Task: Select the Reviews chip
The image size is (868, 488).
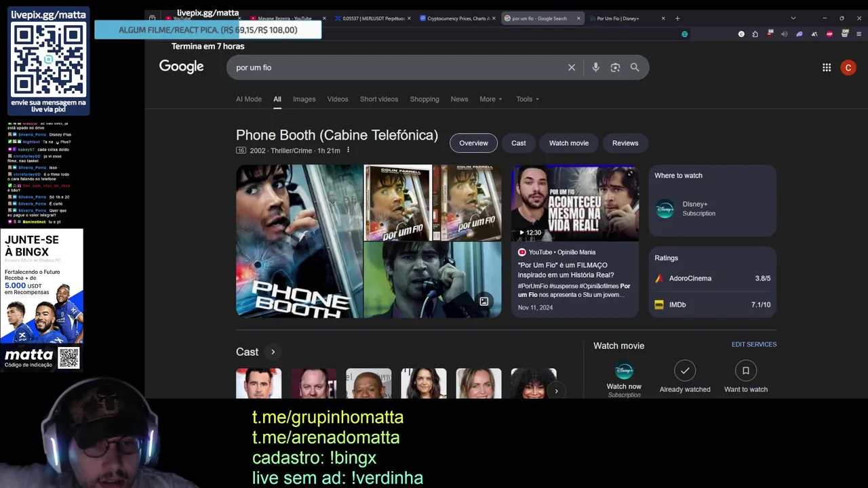Action: [x=625, y=143]
